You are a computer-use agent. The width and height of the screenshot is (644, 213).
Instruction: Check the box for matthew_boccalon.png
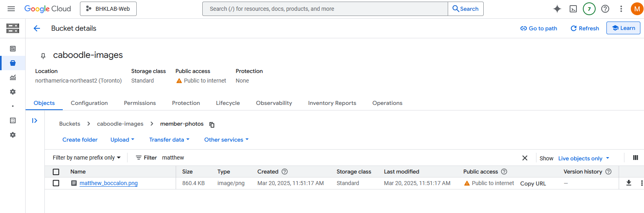56,183
